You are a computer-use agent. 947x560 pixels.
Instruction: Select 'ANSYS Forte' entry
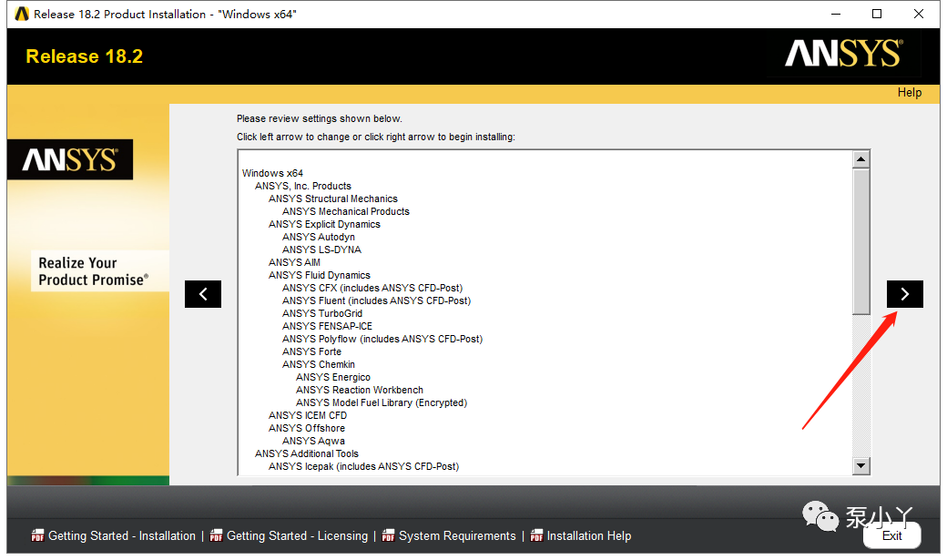tap(311, 351)
